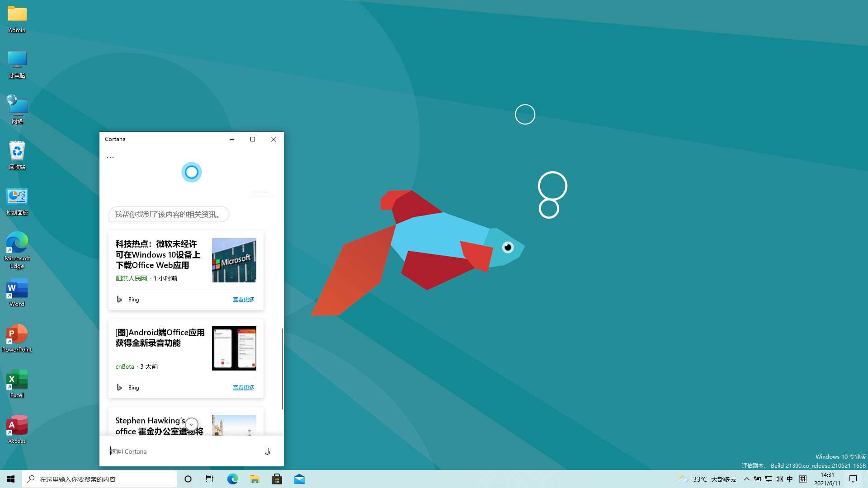Open the Cortana three-dots menu
This screenshot has width=868, height=488.
(x=110, y=157)
